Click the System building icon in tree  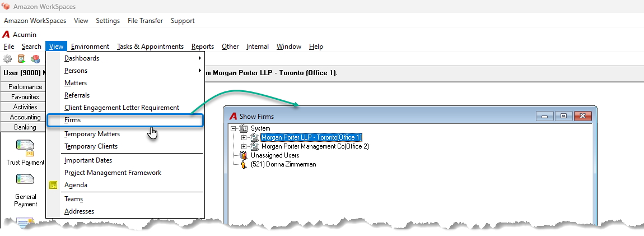click(x=244, y=128)
